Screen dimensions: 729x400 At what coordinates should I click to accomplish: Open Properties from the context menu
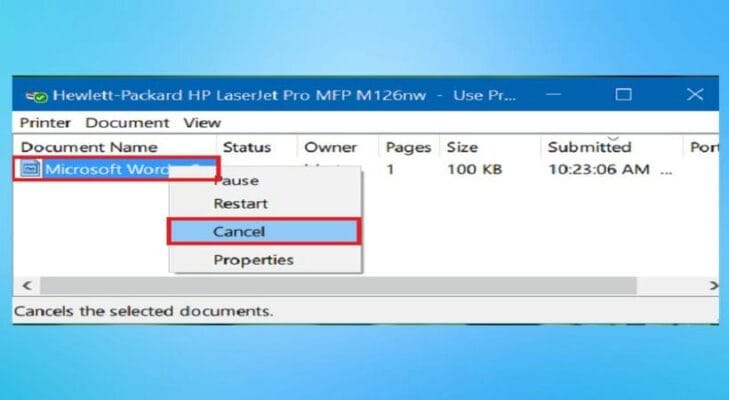[253, 260]
